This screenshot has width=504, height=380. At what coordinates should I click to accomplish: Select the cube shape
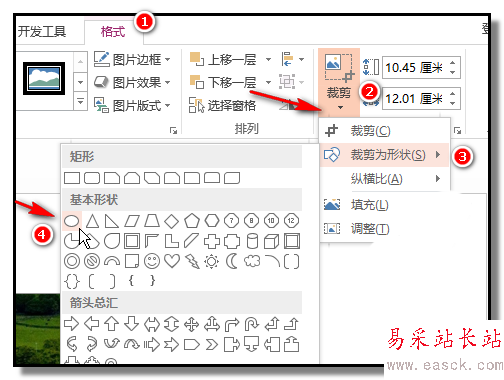point(271,241)
